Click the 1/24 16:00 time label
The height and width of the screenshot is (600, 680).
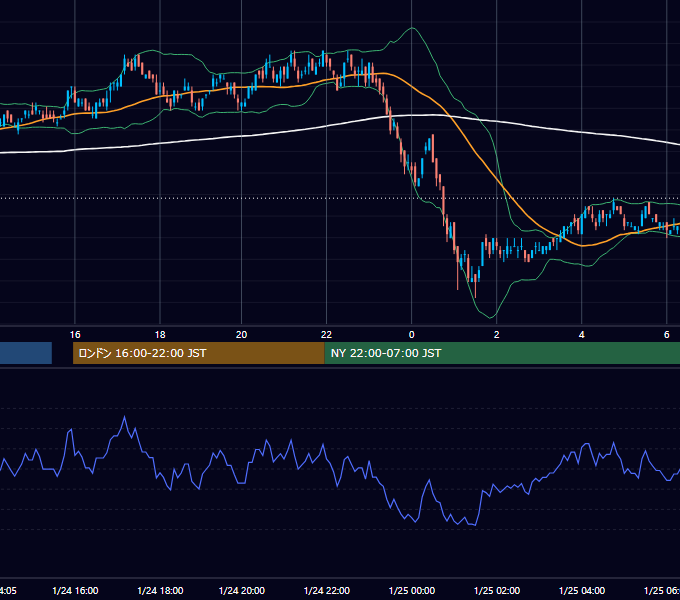75,590
